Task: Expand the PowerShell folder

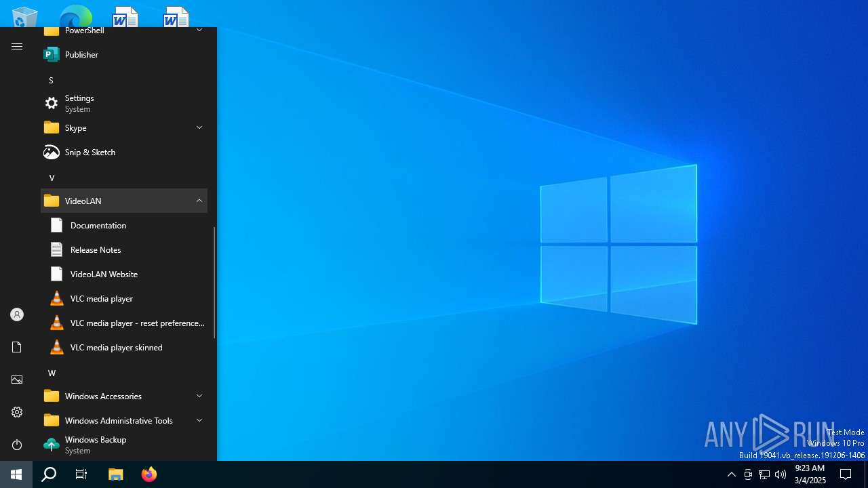Action: pos(124,31)
